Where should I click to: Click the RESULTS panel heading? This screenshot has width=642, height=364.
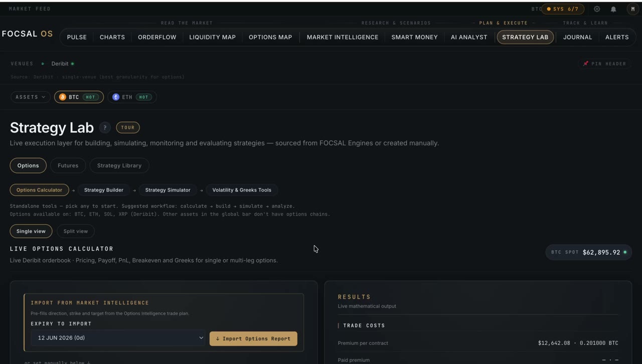coord(354,297)
